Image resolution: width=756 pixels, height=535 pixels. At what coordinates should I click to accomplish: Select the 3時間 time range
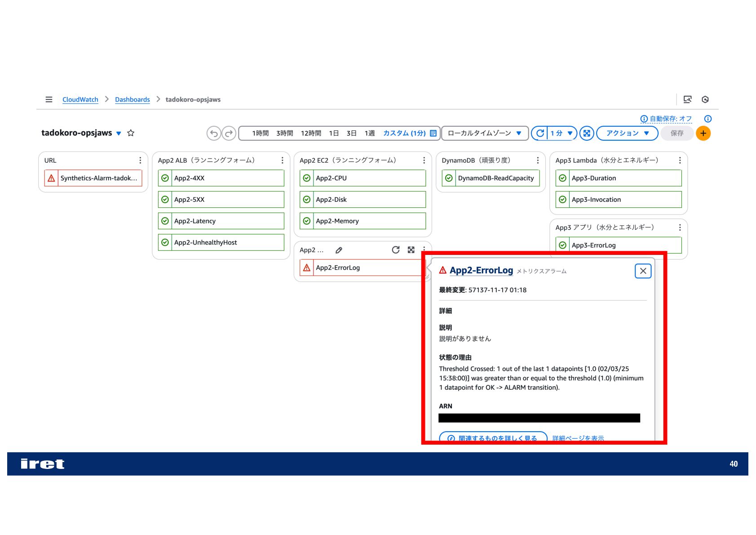pos(285,134)
